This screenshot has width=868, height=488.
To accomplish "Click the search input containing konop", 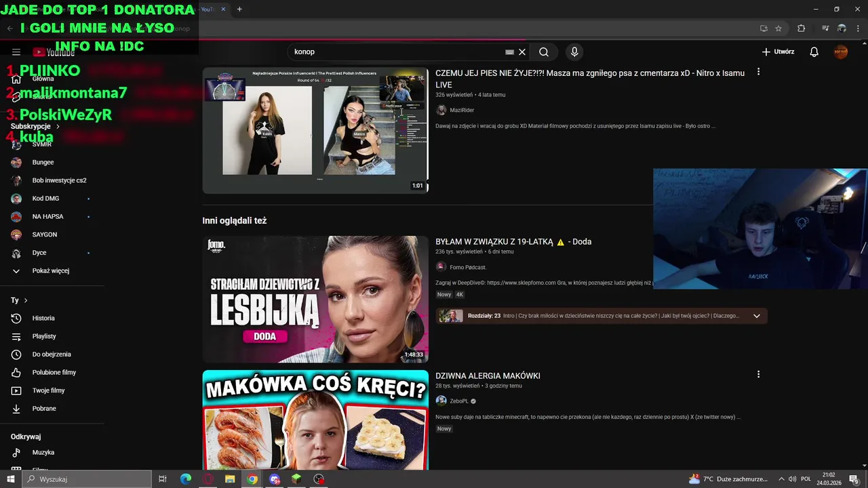I will [397, 52].
